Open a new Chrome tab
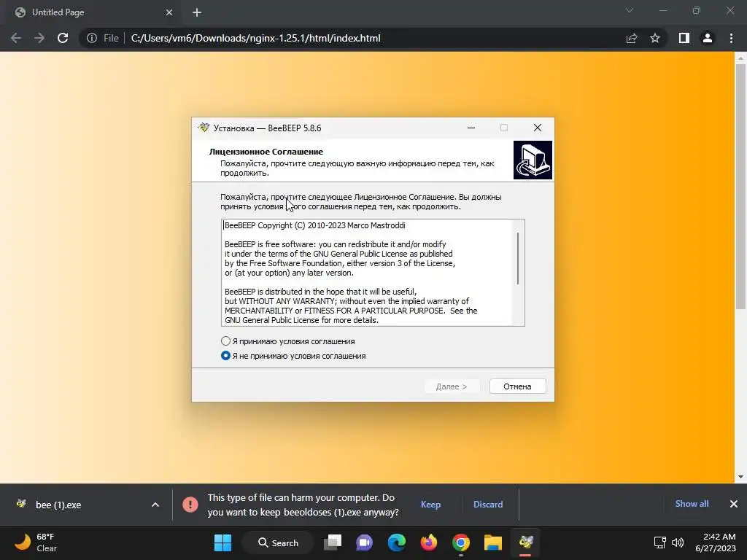The width and height of the screenshot is (747, 560). [x=197, y=12]
